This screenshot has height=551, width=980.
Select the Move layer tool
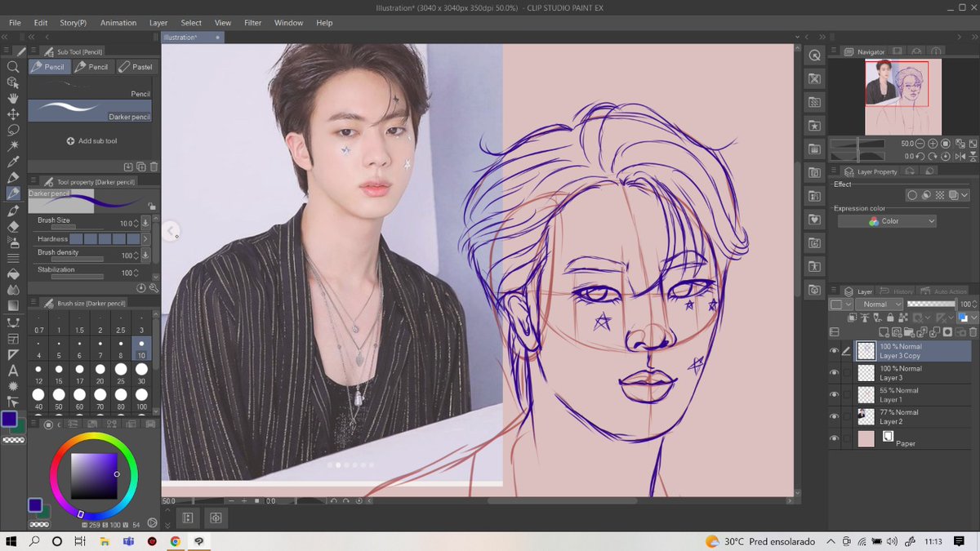pos(13,114)
